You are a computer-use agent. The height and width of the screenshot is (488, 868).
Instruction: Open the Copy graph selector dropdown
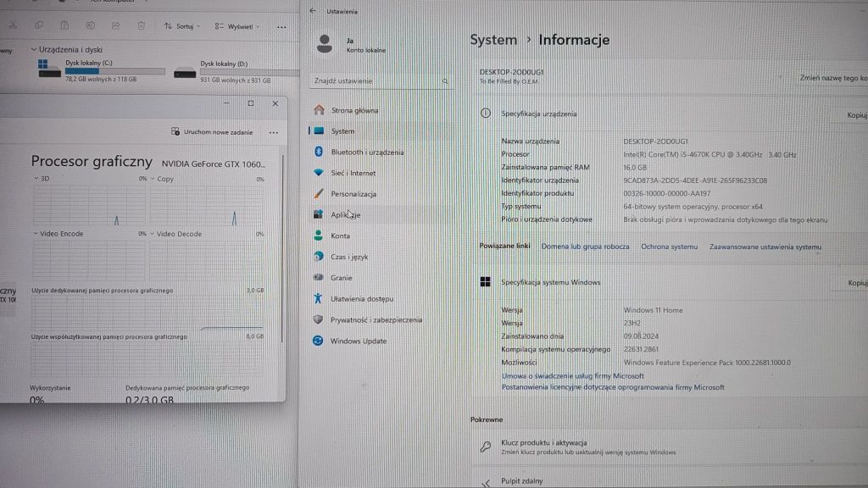[x=153, y=179]
